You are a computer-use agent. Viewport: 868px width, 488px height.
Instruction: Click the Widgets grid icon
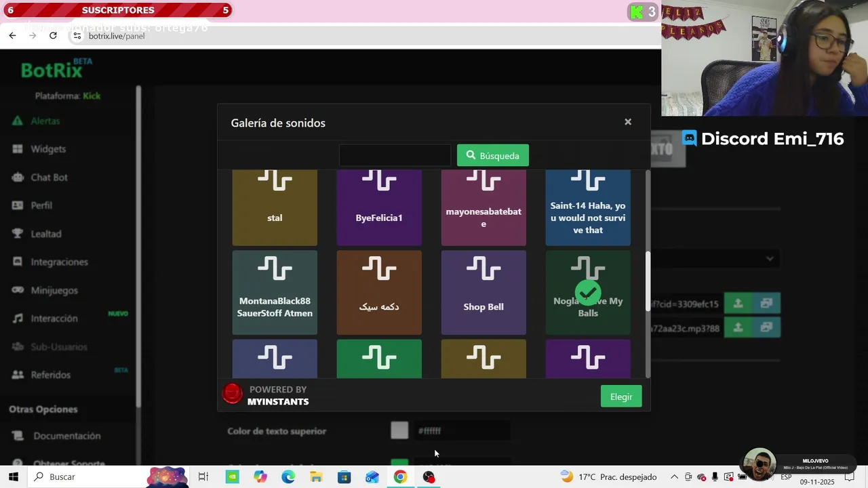[x=18, y=149]
